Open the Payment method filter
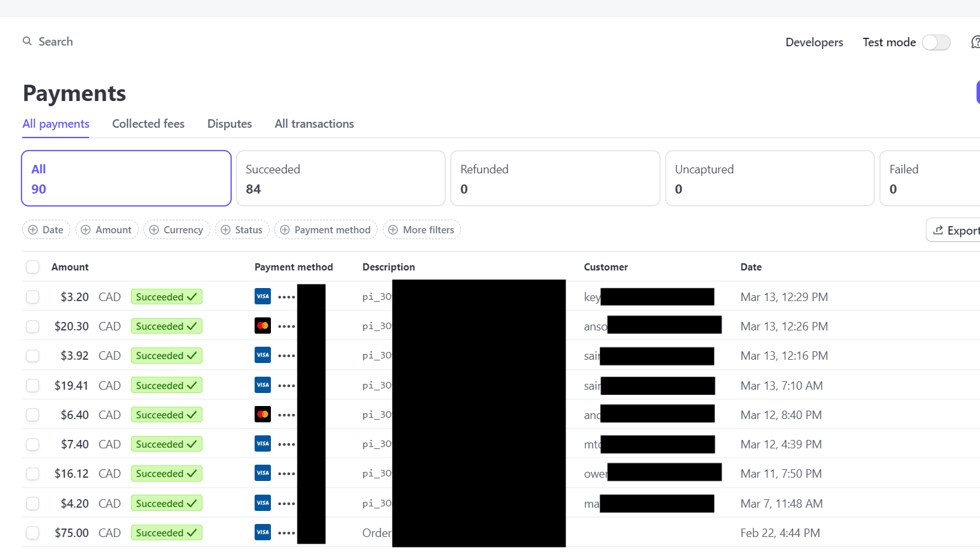 326,229
